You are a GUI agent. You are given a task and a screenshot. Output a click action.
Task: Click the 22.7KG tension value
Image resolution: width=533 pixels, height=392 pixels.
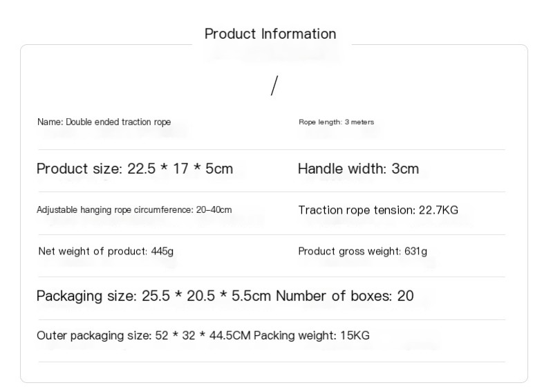[x=438, y=210]
